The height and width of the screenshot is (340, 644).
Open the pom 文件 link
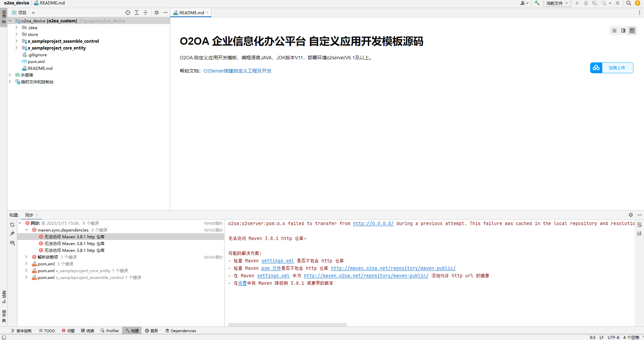coord(271,268)
